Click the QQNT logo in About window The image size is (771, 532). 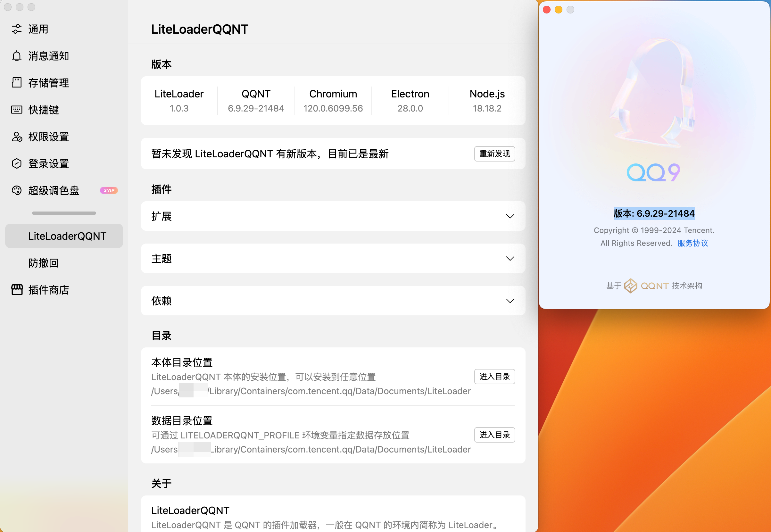(630, 286)
